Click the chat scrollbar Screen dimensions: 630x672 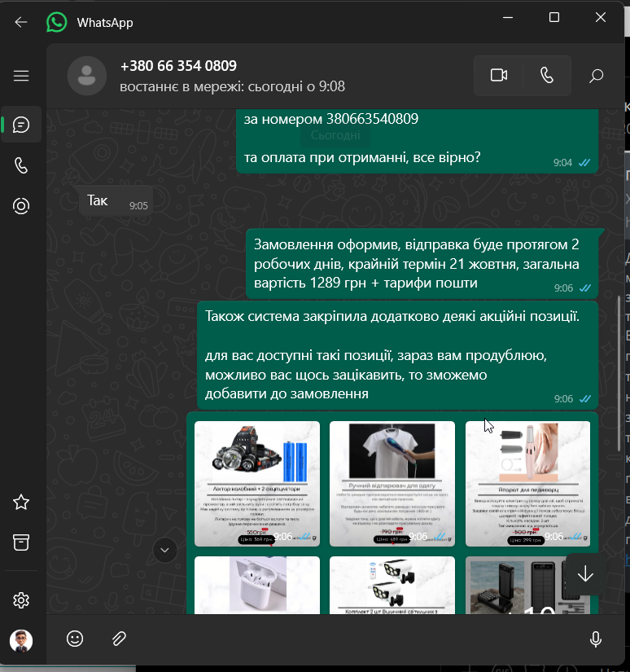(619, 373)
